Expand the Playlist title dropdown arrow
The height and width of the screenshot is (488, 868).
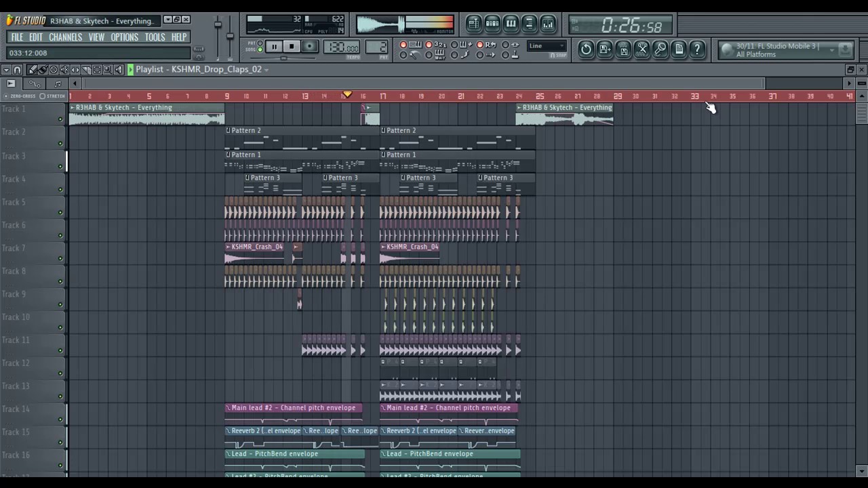pos(267,70)
